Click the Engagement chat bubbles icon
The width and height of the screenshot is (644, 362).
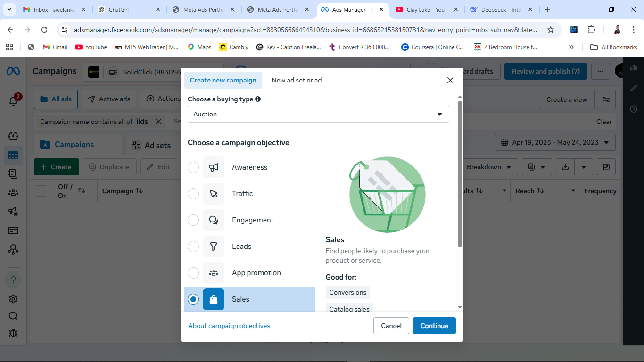214,220
